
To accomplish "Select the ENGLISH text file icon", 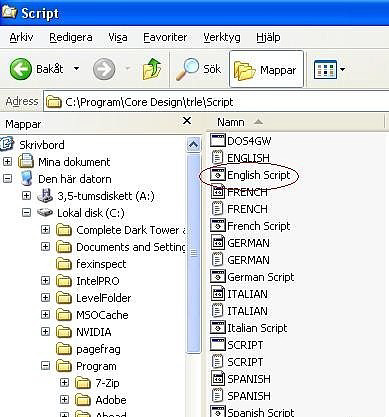I will 217,157.
